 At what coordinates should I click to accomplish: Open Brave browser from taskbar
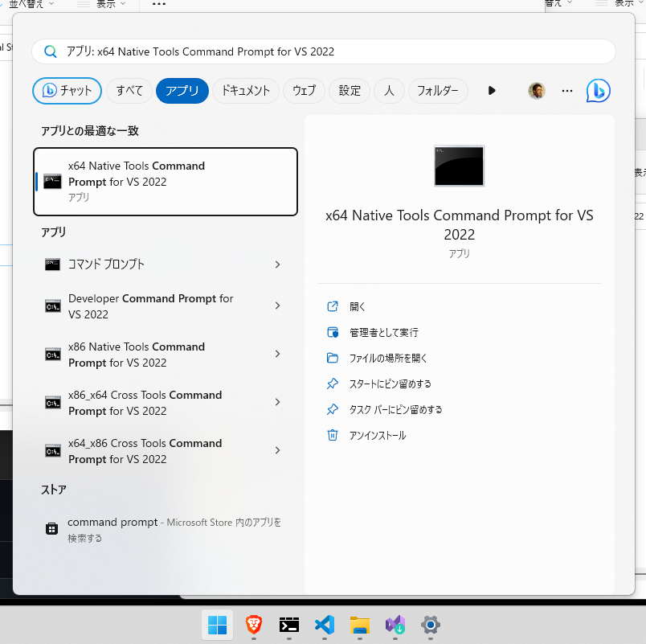click(254, 625)
